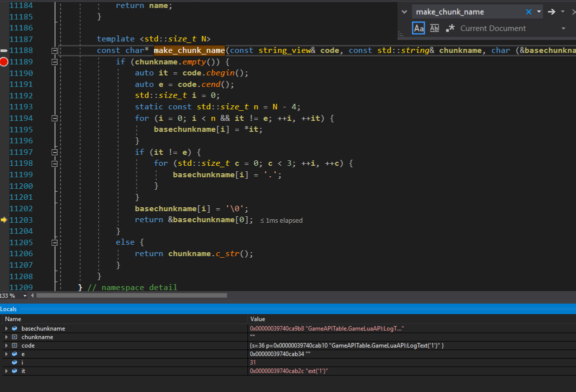
Task: Click the red breakpoint on line 11189
Action: [x=4, y=62]
